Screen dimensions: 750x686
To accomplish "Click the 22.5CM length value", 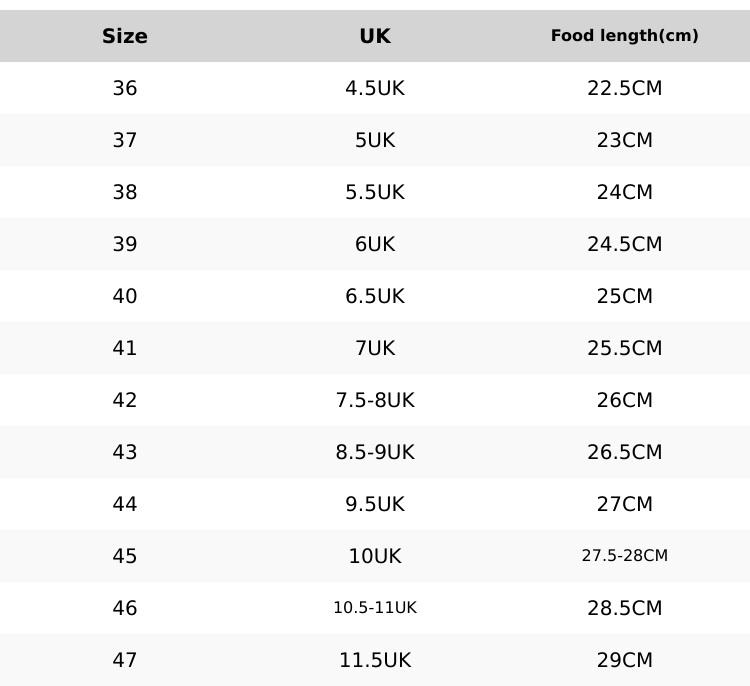I will (x=625, y=88).
